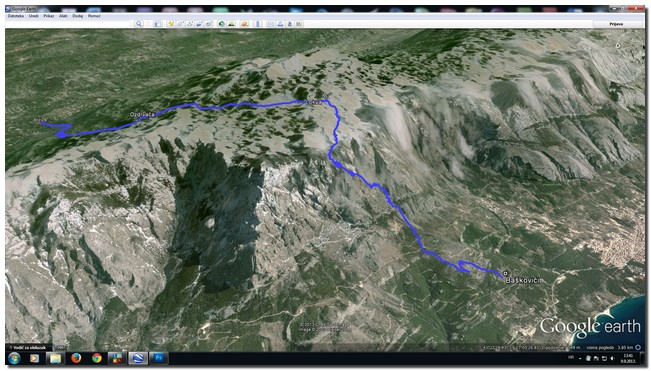The image size is (651, 371).
Task: Click the print toolbar icon
Action: click(x=280, y=24)
